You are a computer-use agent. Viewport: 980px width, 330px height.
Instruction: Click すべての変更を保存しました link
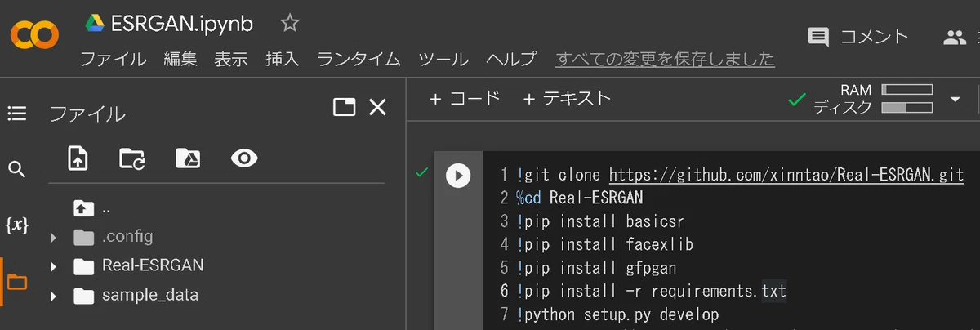point(665,59)
